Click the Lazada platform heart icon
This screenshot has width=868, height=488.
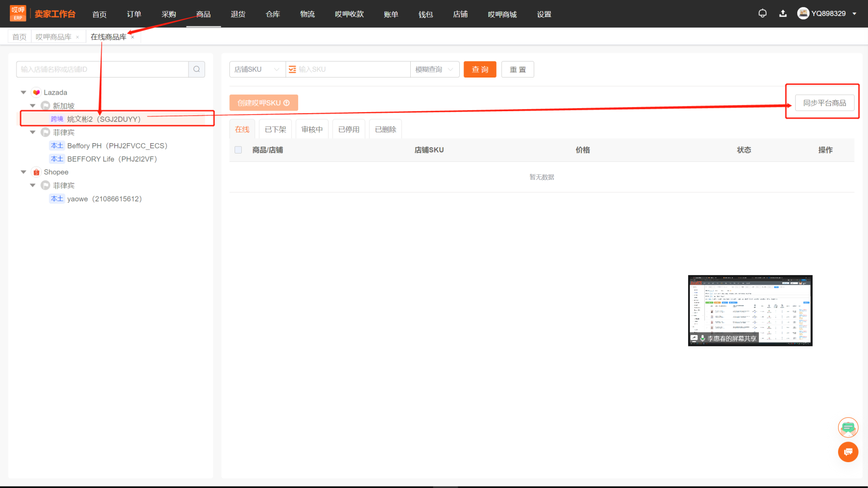36,93
